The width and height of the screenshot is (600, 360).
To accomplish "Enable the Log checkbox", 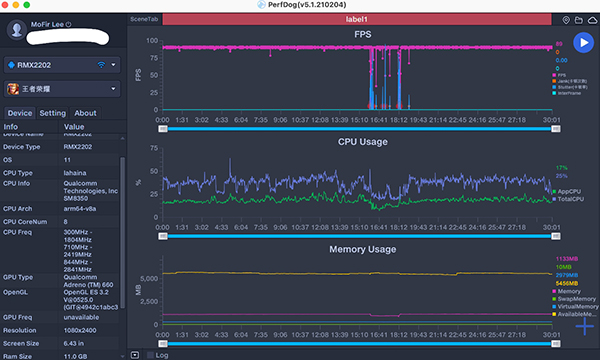I will pyautogui.click(x=150, y=355).
